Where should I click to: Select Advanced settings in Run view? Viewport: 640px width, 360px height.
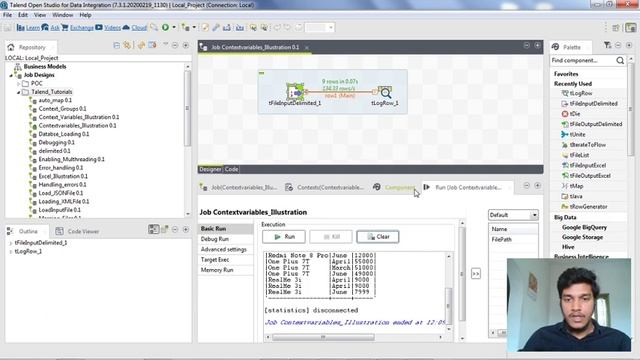point(225,249)
